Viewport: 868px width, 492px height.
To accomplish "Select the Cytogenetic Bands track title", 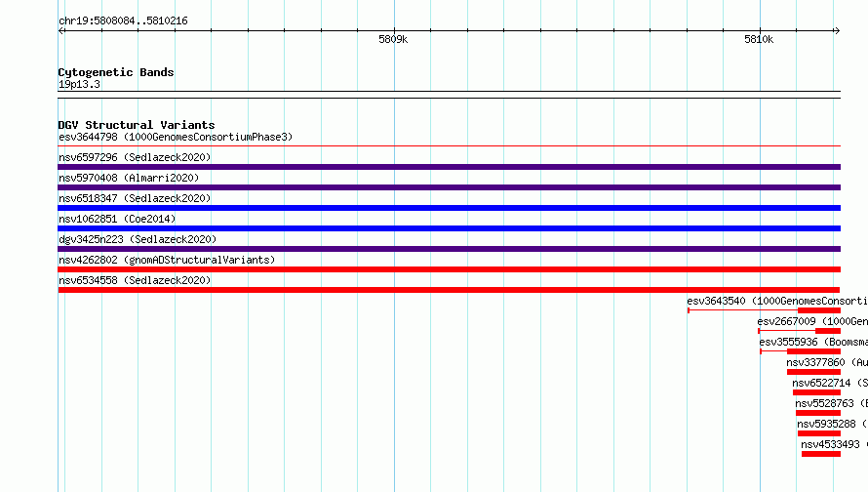I will pos(116,72).
